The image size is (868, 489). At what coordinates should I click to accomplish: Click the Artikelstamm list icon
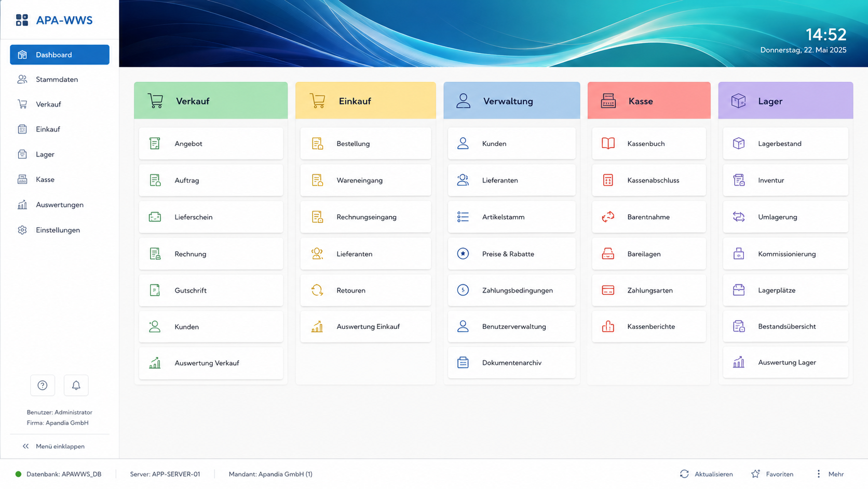463,217
